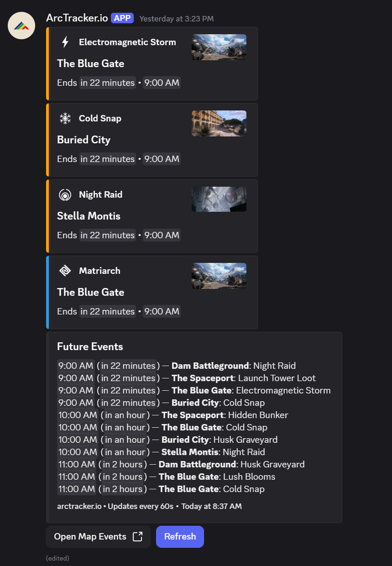Click the snowflake icon on the Buried City card
392x566 pixels.
click(x=65, y=118)
